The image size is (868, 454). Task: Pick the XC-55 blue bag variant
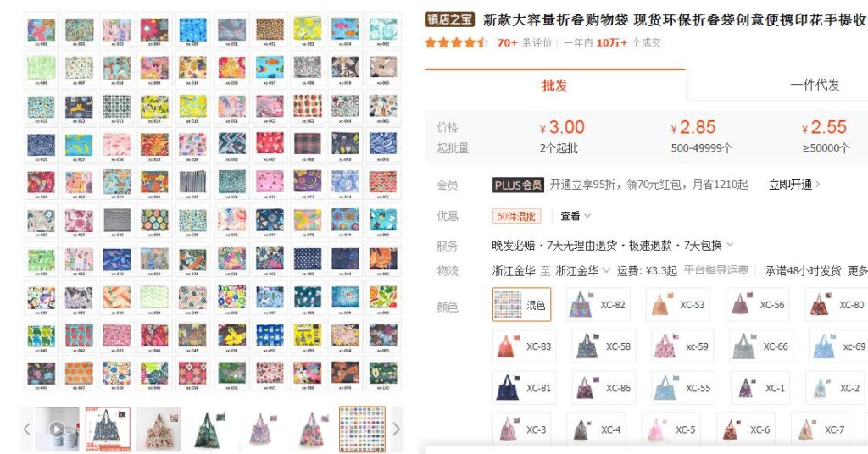click(x=683, y=388)
